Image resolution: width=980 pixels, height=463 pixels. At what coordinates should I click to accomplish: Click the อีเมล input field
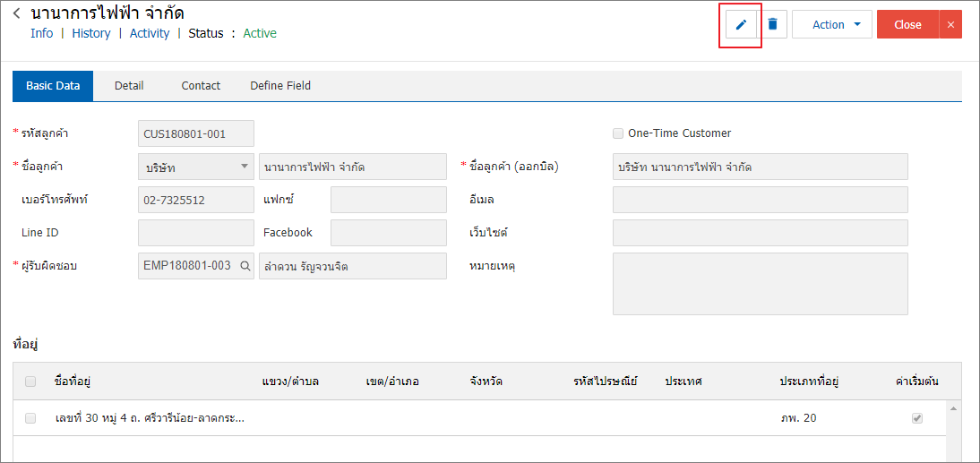coord(760,200)
